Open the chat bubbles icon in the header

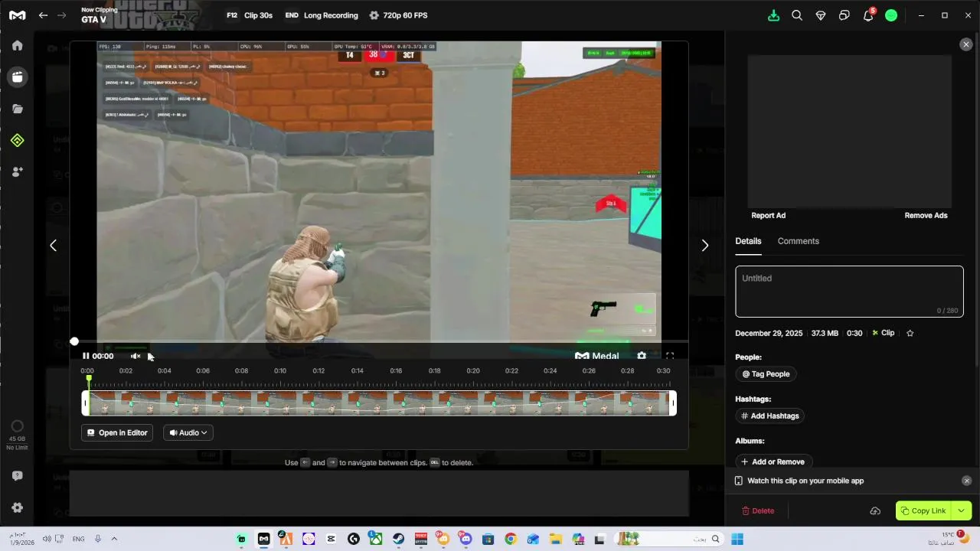844,15
